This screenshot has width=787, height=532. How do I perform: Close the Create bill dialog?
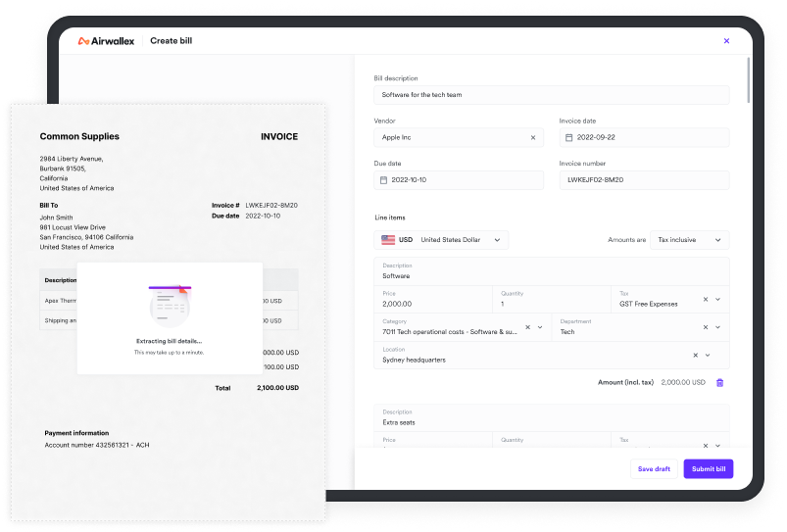point(726,41)
